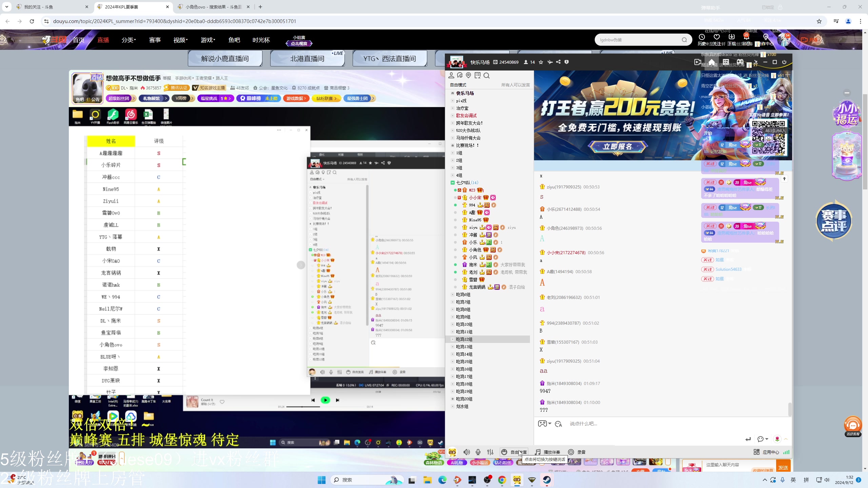
Task: Open 首页 in Douyu navigation
Action: pyautogui.click(x=79, y=40)
